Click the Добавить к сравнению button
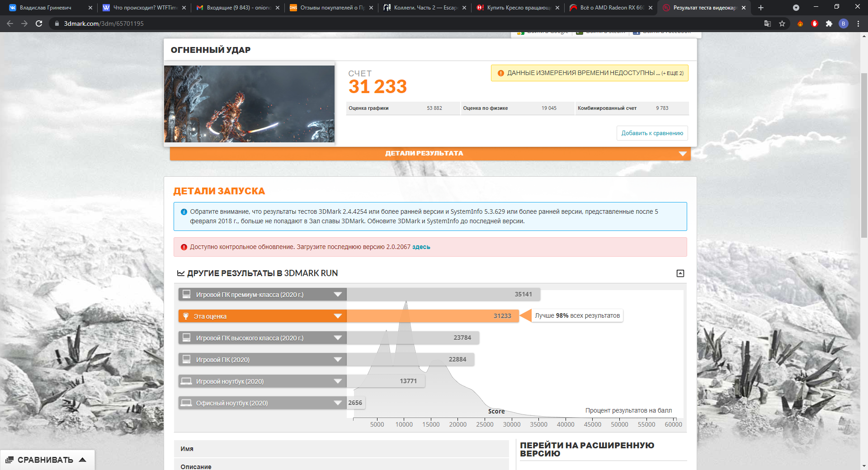This screenshot has height=470, width=868. (x=652, y=133)
